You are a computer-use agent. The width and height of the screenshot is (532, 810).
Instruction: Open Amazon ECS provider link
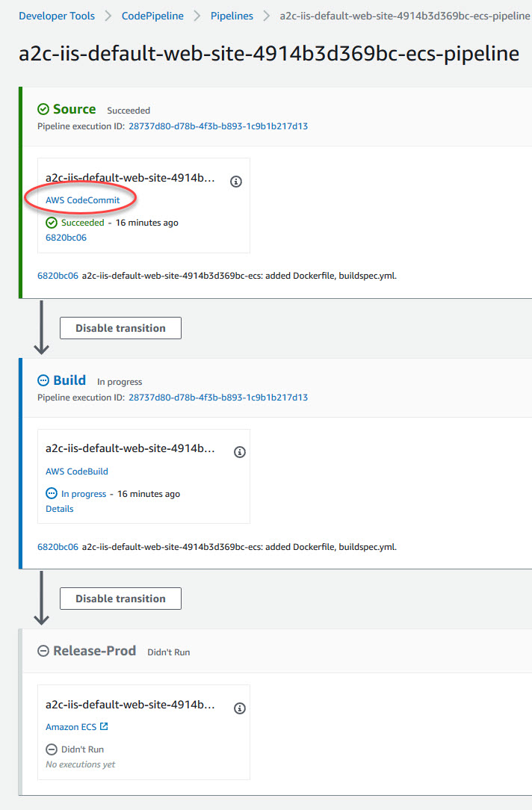(71, 727)
